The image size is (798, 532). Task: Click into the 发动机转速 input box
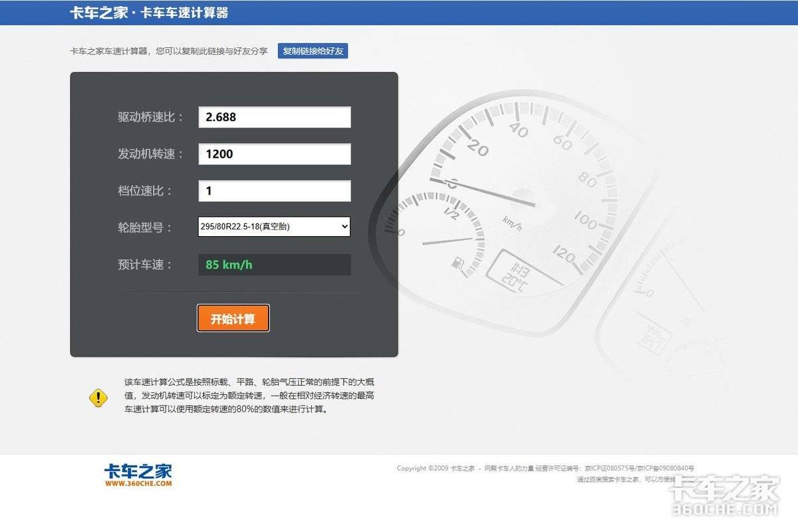point(274,154)
